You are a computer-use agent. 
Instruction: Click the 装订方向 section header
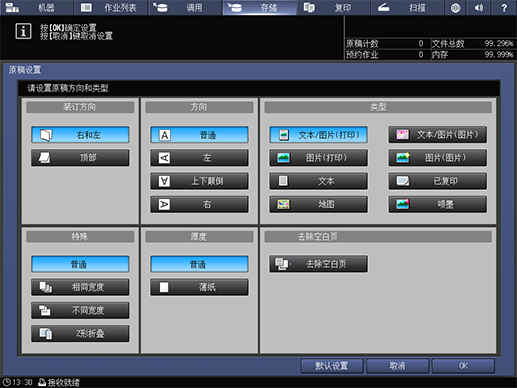coord(80,107)
